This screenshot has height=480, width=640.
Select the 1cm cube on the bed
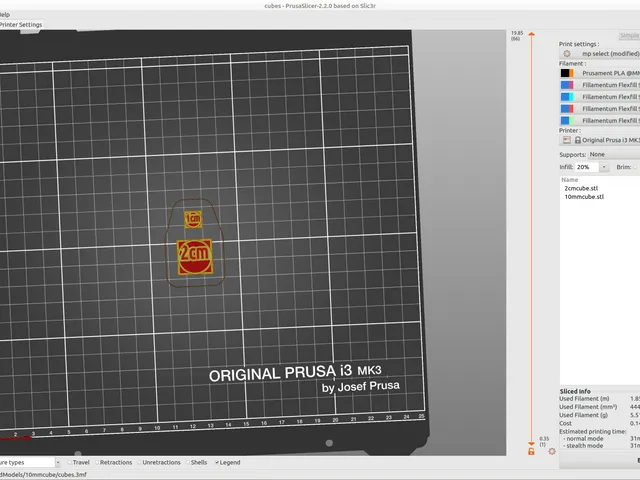(x=193, y=219)
